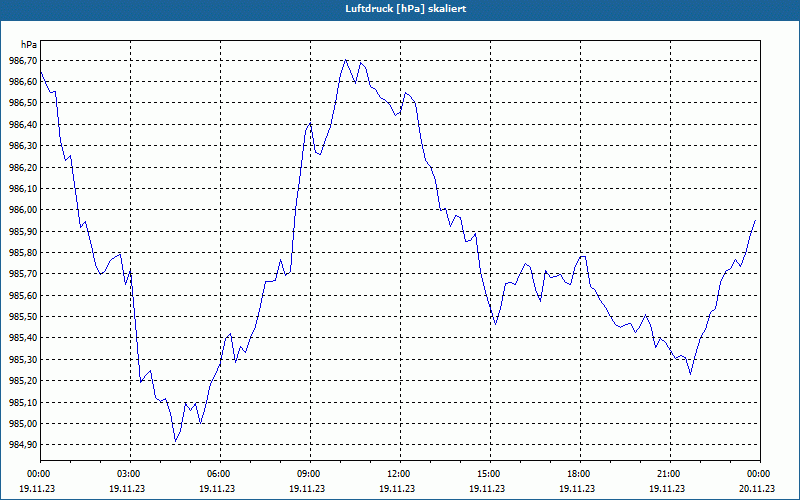800x500 pixels.
Task: Click the y-axis value 984,90
Action: coord(23,444)
